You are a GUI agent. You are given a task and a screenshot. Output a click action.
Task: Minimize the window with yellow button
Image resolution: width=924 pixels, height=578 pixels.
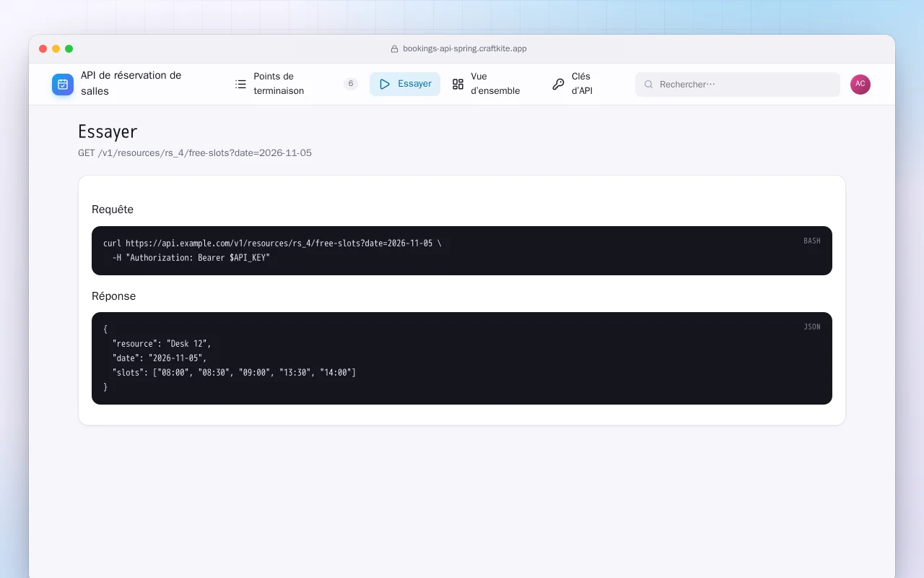tap(56, 49)
